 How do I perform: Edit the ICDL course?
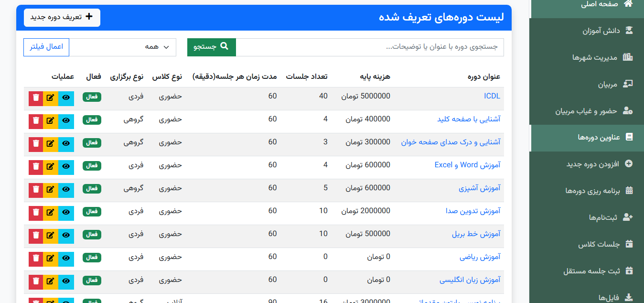point(51,98)
